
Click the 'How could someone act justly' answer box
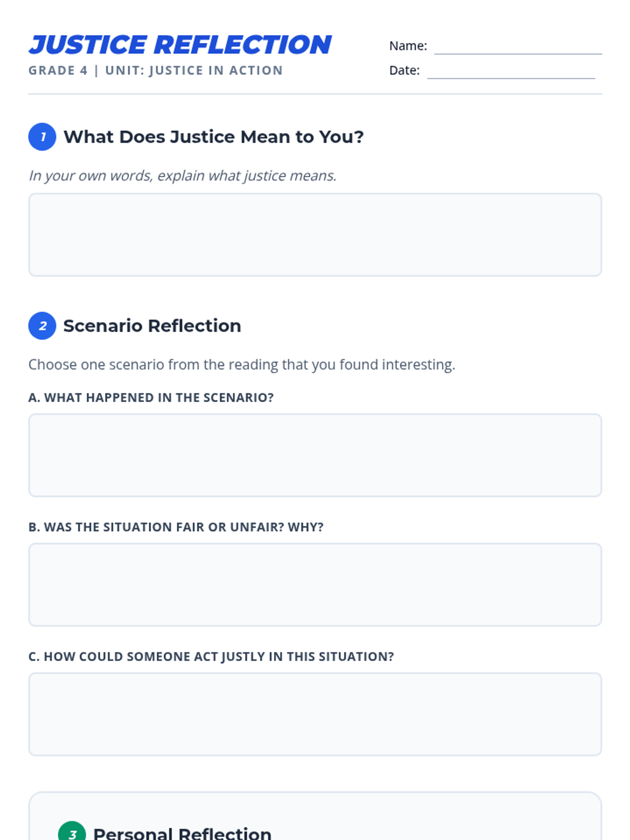tap(315, 714)
